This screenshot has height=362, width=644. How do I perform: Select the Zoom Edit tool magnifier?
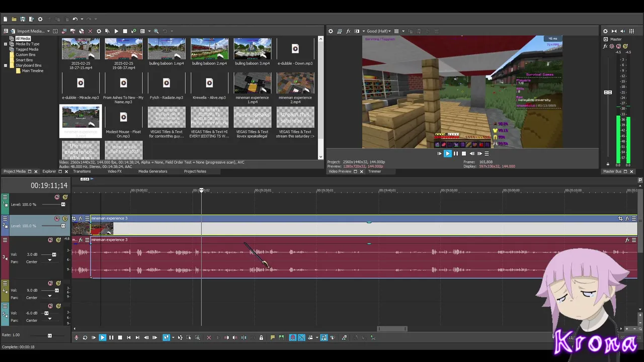point(197,338)
